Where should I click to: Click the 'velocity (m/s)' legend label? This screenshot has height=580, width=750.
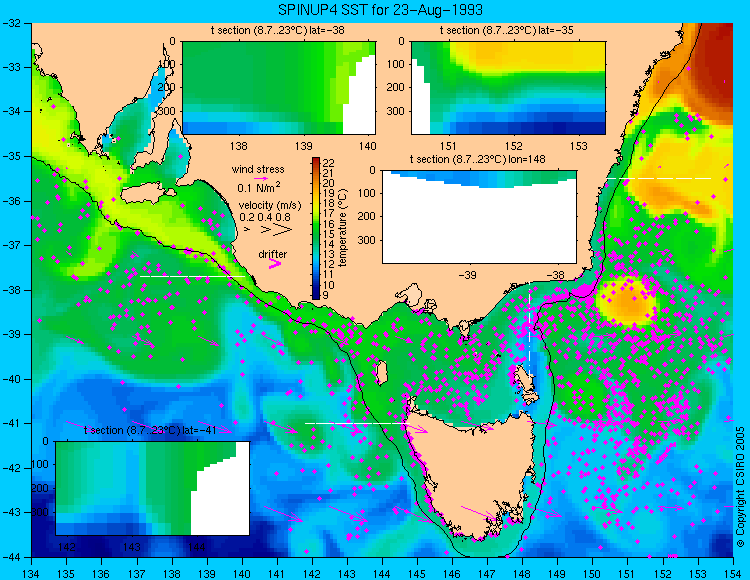tap(270, 206)
